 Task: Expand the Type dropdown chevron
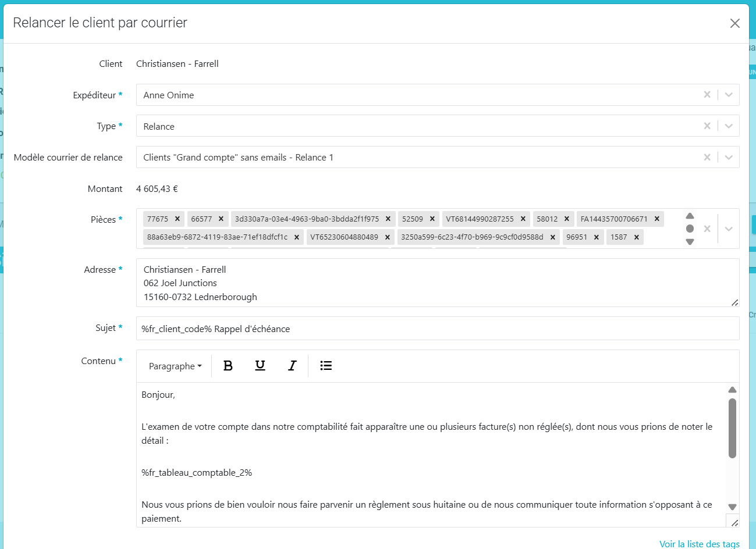729,126
